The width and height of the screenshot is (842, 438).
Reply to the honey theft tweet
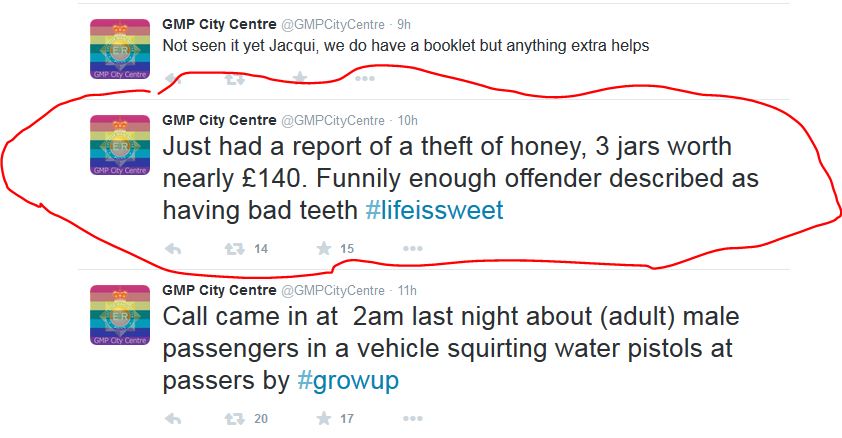[172, 249]
